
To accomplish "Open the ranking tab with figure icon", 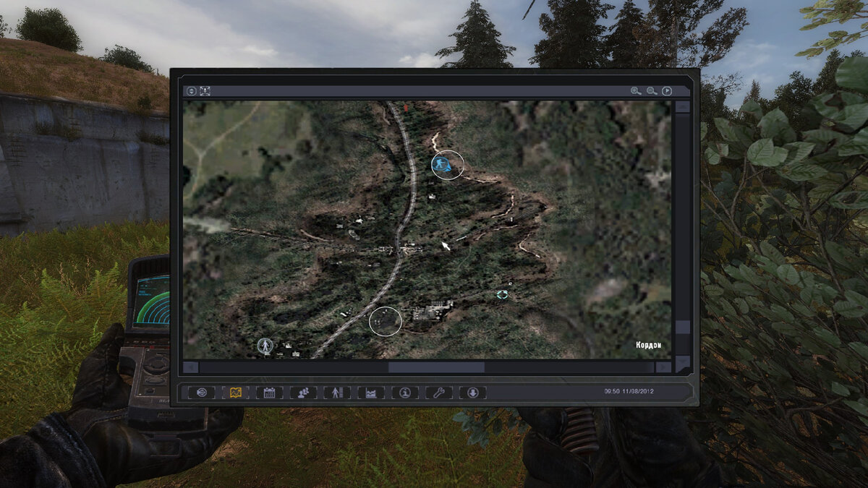I will tap(337, 393).
